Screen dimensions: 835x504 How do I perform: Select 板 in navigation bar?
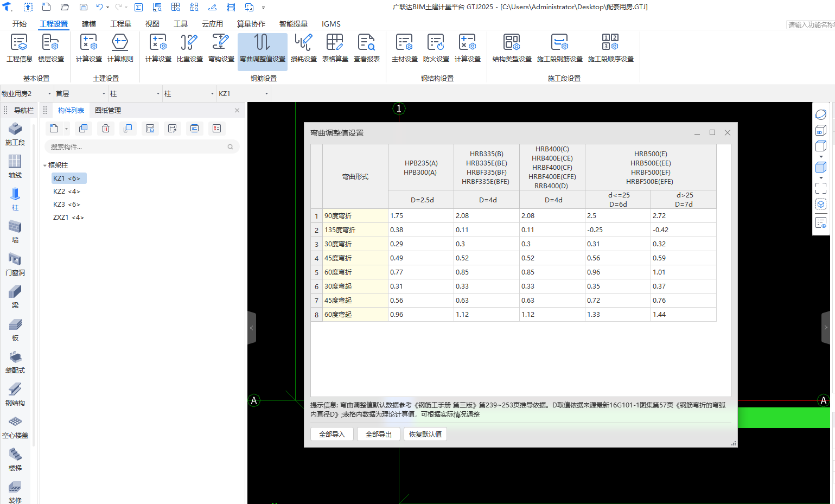15,329
